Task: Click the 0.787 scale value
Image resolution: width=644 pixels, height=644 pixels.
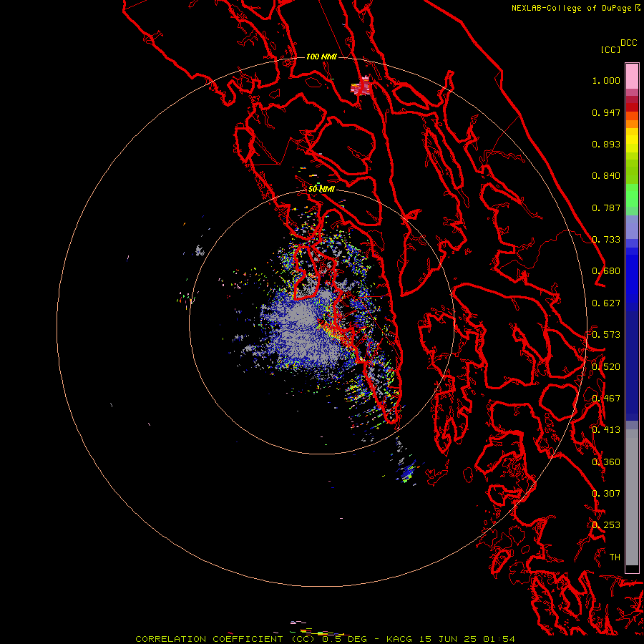Action: 606,208
